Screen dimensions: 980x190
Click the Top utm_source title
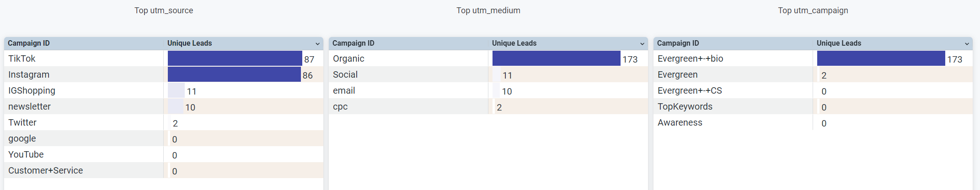(x=164, y=11)
